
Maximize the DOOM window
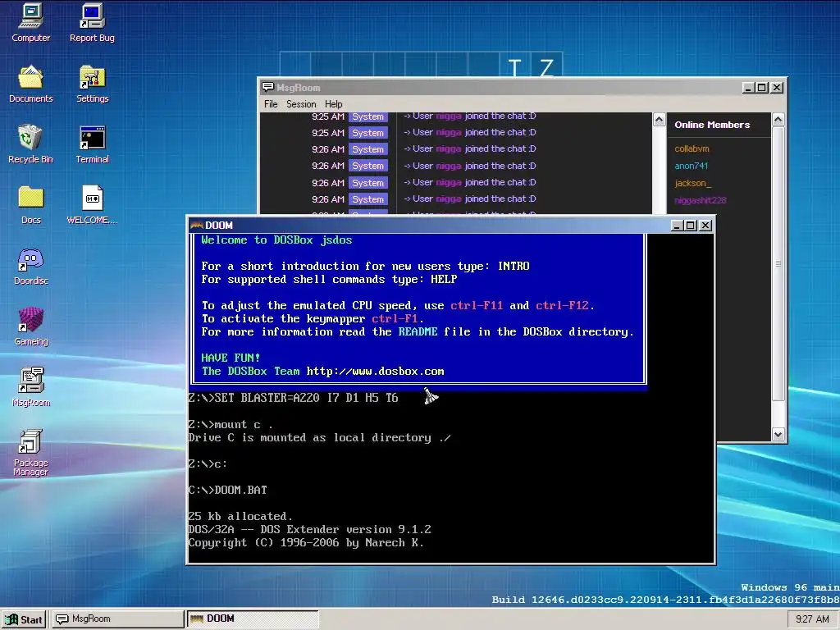point(691,226)
